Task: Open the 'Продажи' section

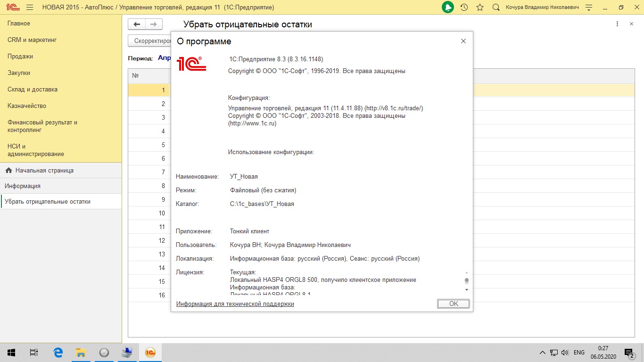Action: 61,57
